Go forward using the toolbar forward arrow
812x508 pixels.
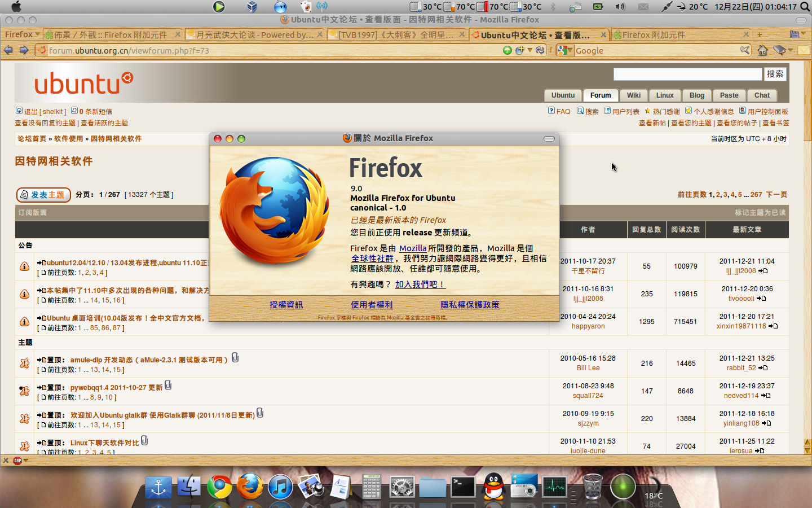(x=24, y=50)
